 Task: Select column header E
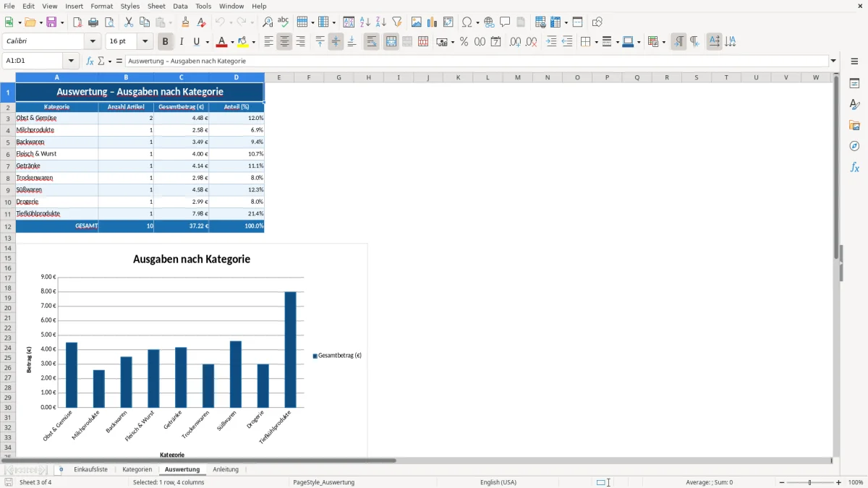278,77
